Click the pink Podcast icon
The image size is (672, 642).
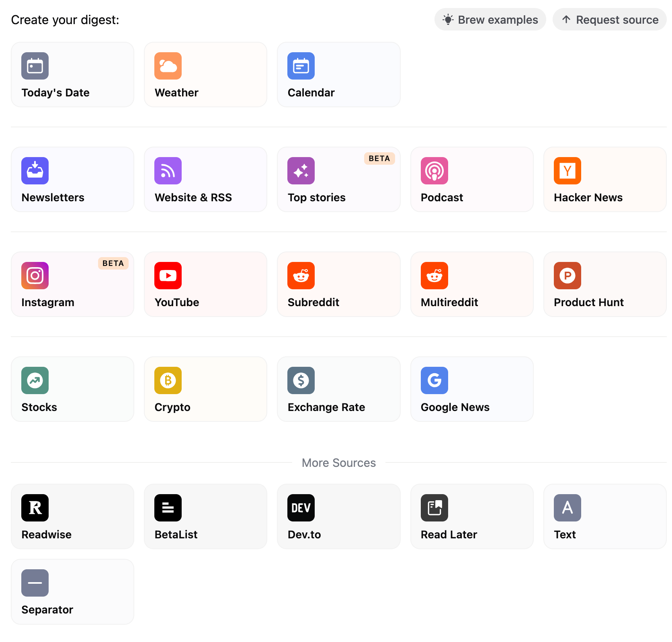[434, 171]
